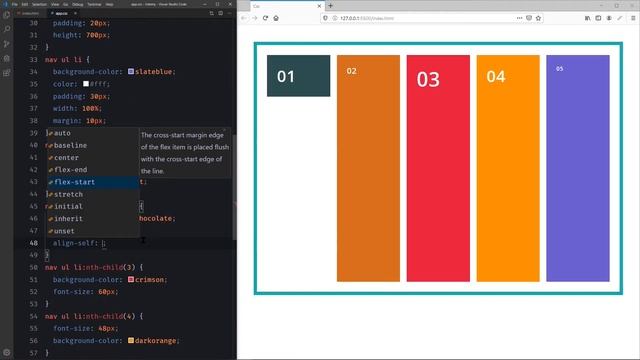
Task: Open the View menu
Action: pos(55,4)
